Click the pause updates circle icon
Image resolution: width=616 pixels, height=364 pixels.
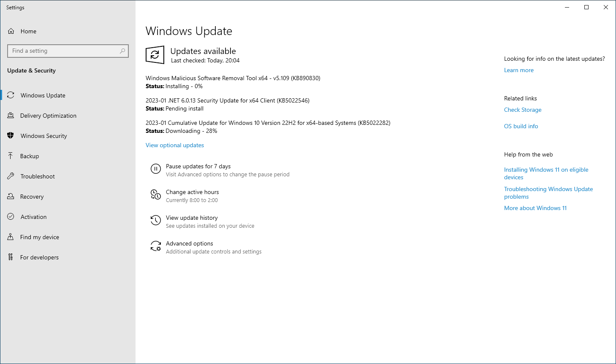[x=156, y=169]
